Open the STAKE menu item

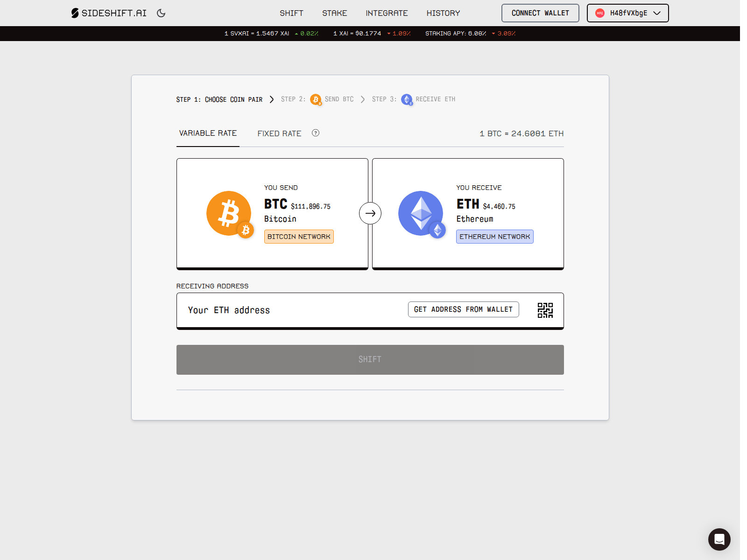click(x=334, y=13)
